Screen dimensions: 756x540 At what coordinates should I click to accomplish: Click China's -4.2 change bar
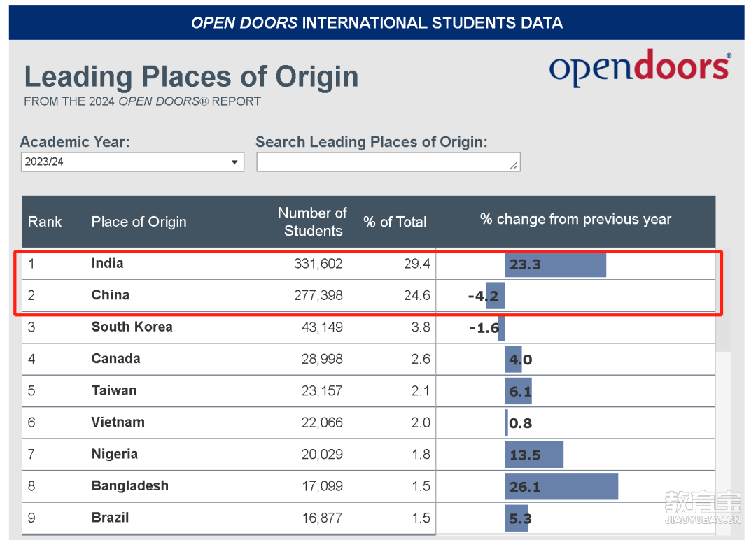tap(495, 296)
